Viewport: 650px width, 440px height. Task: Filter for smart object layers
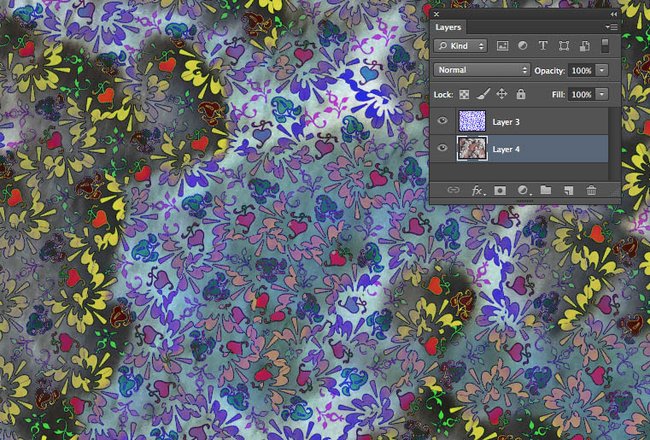(583, 46)
